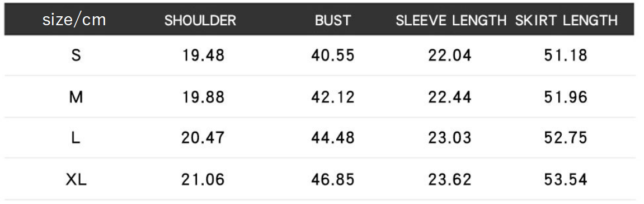Select the M size row label

(x=76, y=97)
